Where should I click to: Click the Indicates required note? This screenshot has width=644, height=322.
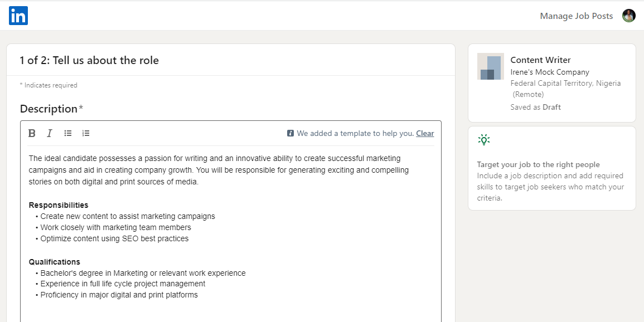(49, 85)
